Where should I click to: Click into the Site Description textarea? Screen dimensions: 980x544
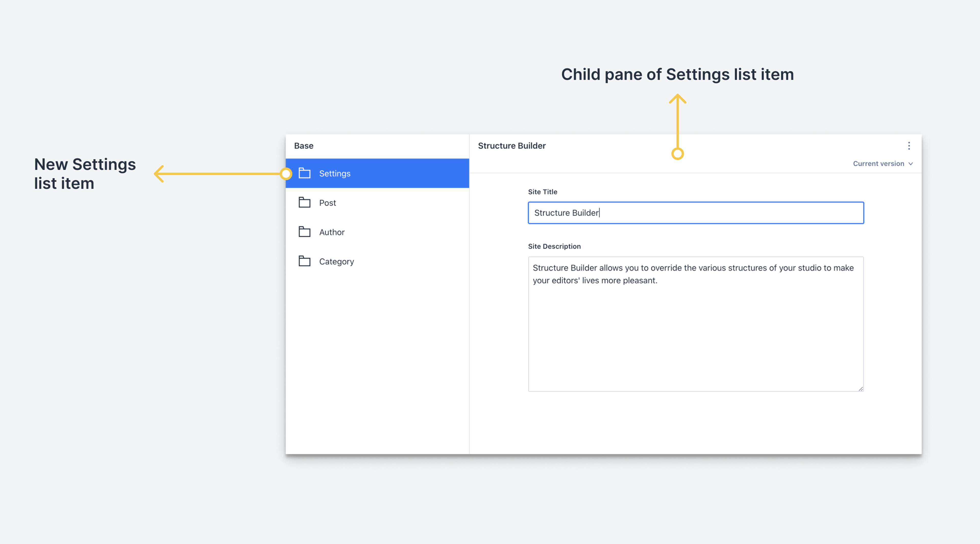[695, 331]
